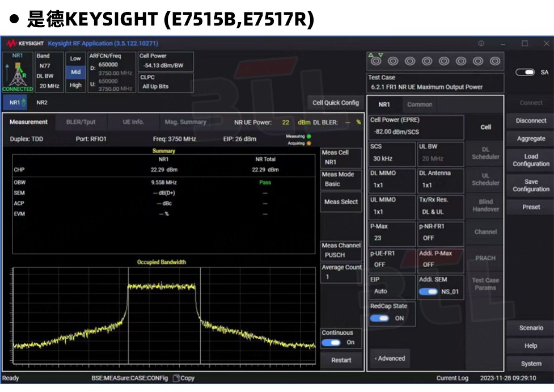This screenshot has height=392, width=554.
Task: Click the Scenario button
Action: click(x=531, y=328)
